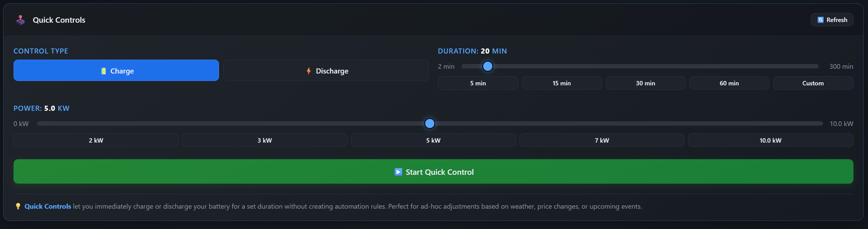Pick the 30 min duration option
The width and height of the screenshot is (868, 229).
tap(645, 83)
